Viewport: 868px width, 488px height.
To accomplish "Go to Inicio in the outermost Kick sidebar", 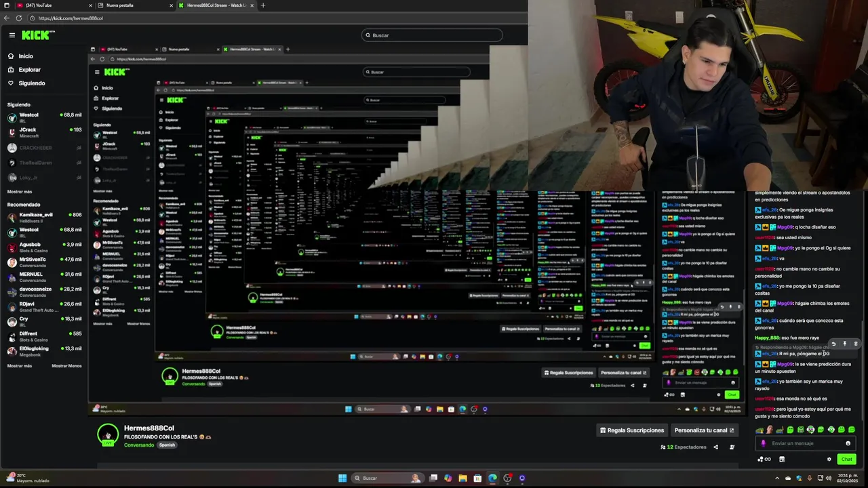I will (20, 56).
